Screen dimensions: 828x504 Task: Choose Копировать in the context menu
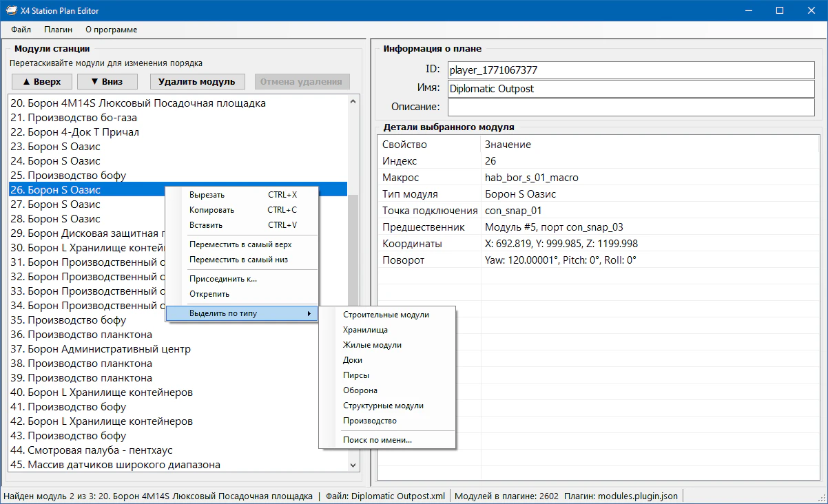coord(211,210)
